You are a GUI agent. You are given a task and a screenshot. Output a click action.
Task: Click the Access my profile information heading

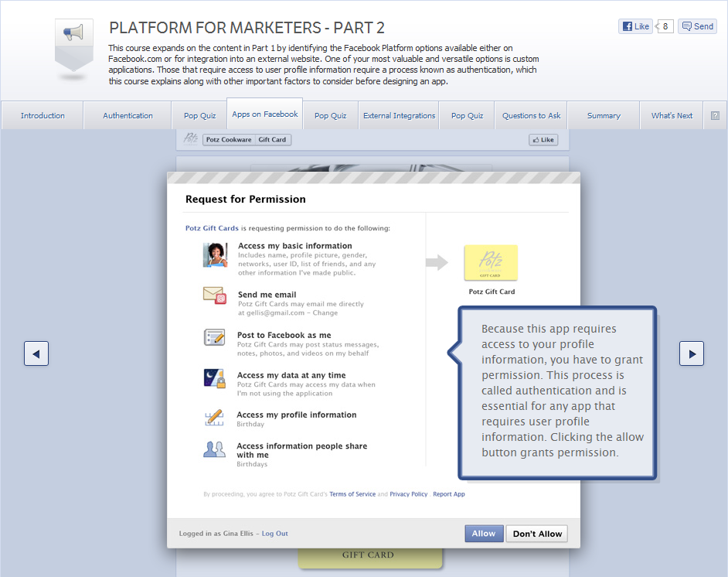(x=296, y=415)
